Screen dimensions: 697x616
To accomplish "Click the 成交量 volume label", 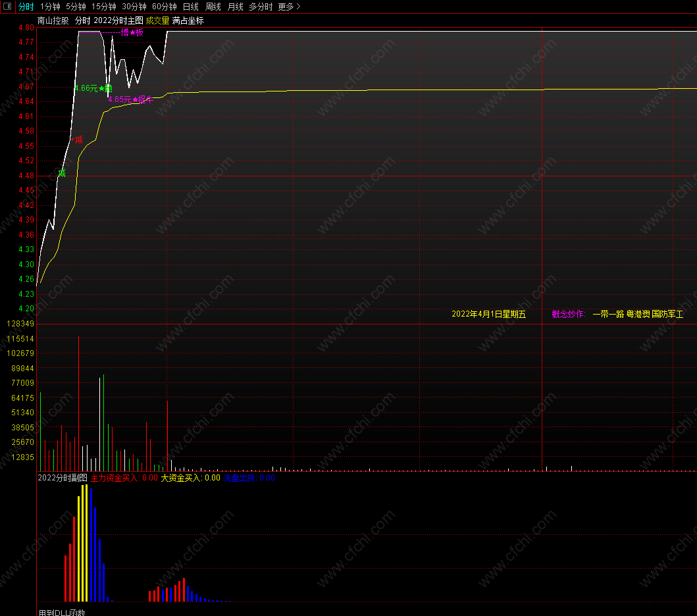I will (x=157, y=20).
